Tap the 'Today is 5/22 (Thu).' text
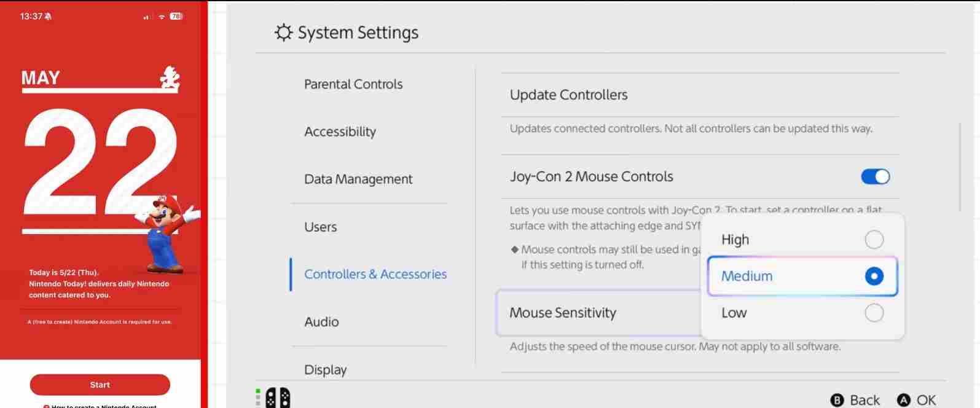 click(64, 272)
